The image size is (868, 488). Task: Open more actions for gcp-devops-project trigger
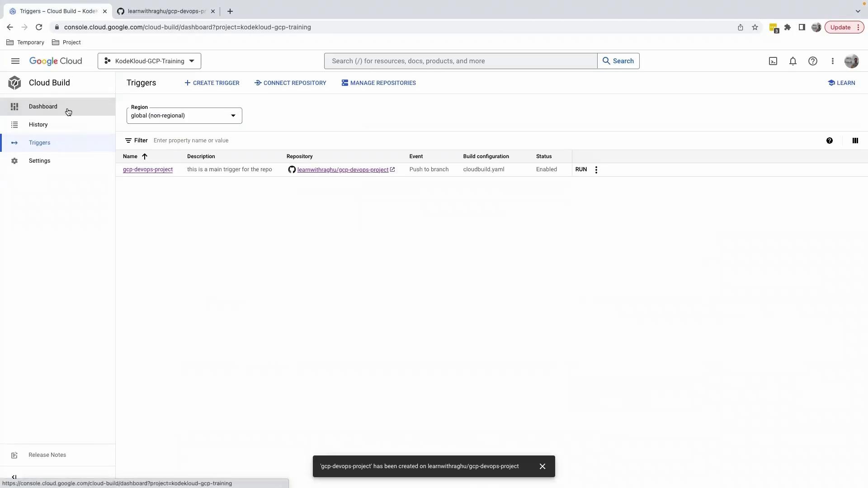click(x=596, y=170)
